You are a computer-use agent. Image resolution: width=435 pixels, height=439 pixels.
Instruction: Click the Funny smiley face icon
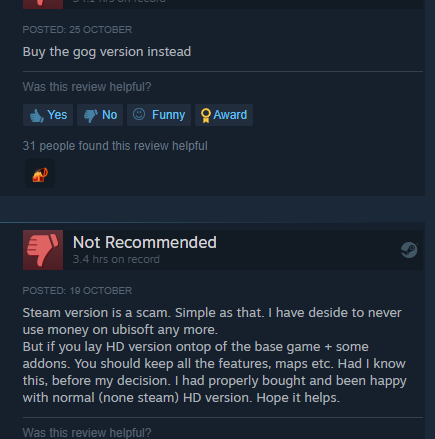[x=139, y=114]
